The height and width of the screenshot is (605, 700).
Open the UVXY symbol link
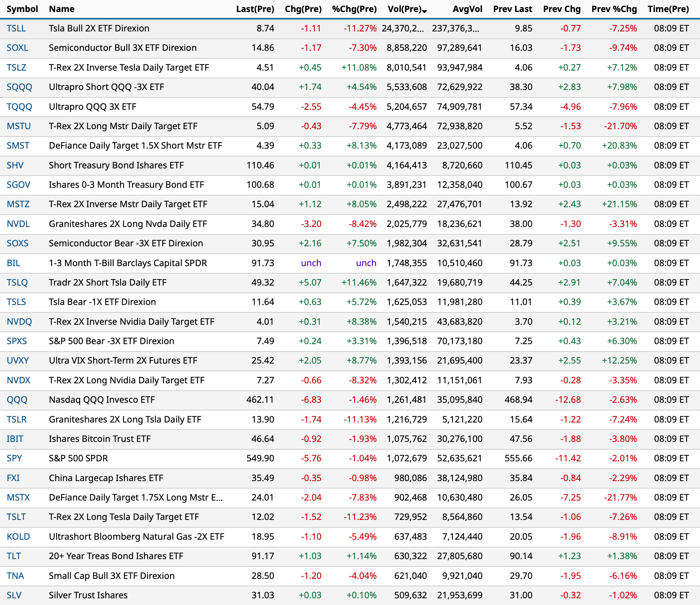(x=18, y=360)
